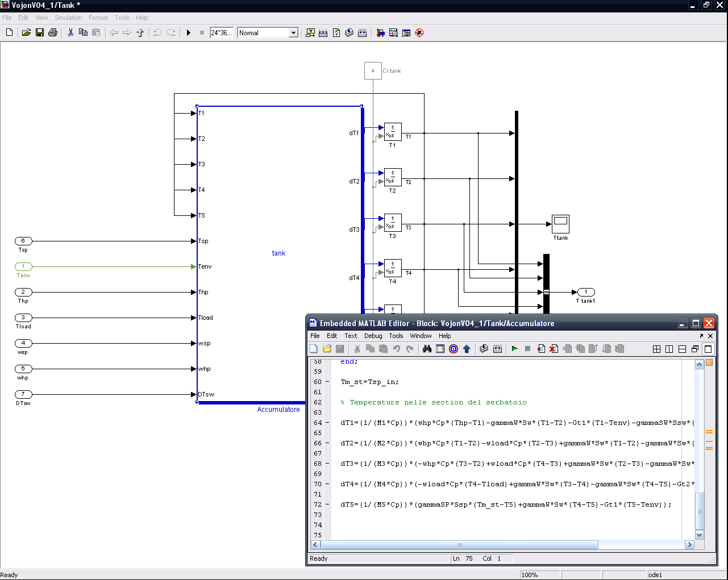
Task: Open the Debug menu in Embedded MATLAB Editor
Action: click(x=373, y=336)
